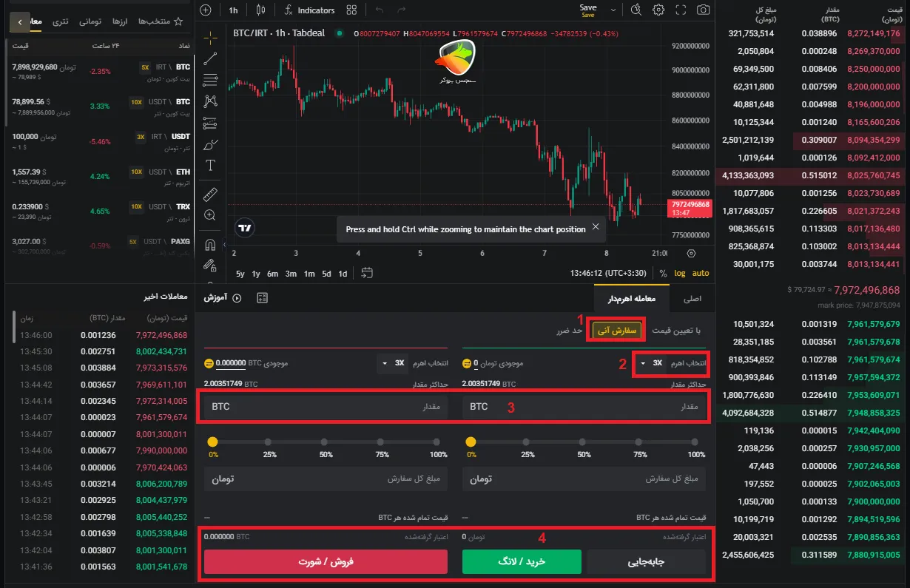This screenshot has height=588, width=910.
Task: Toggle auto scale on the chart
Action: pos(700,274)
